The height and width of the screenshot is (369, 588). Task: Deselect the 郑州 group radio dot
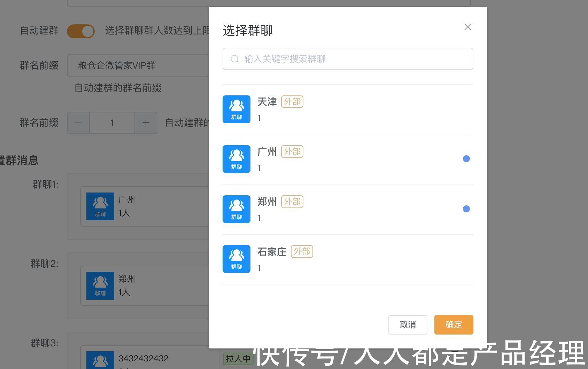466,209
